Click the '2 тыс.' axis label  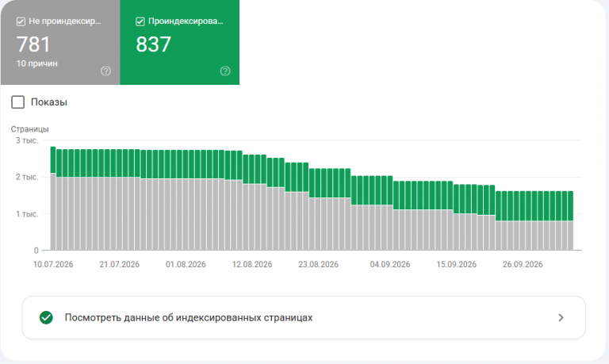click(x=27, y=177)
